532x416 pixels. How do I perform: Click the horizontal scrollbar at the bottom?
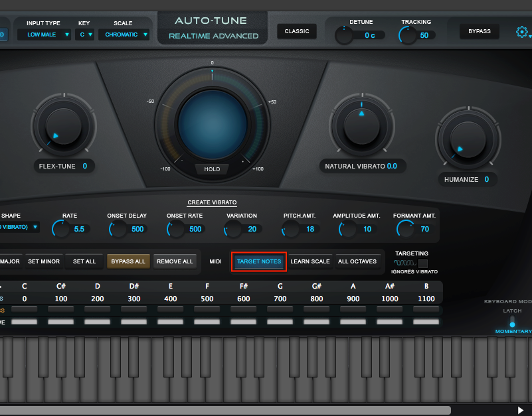pos(225,410)
